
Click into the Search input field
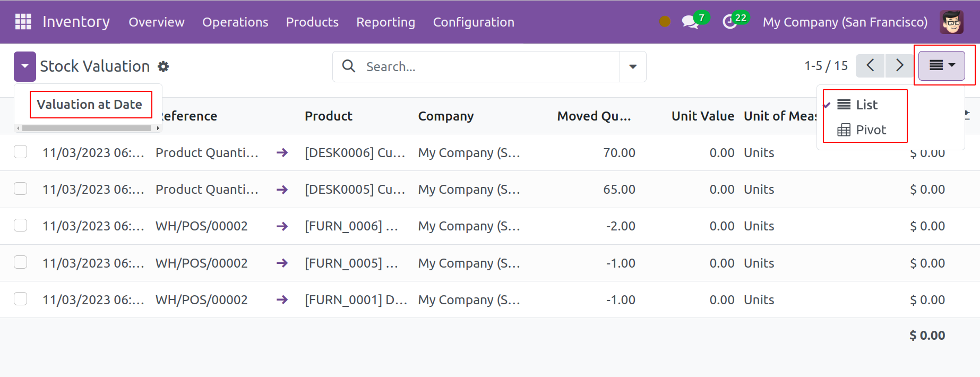[x=488, y=66]
